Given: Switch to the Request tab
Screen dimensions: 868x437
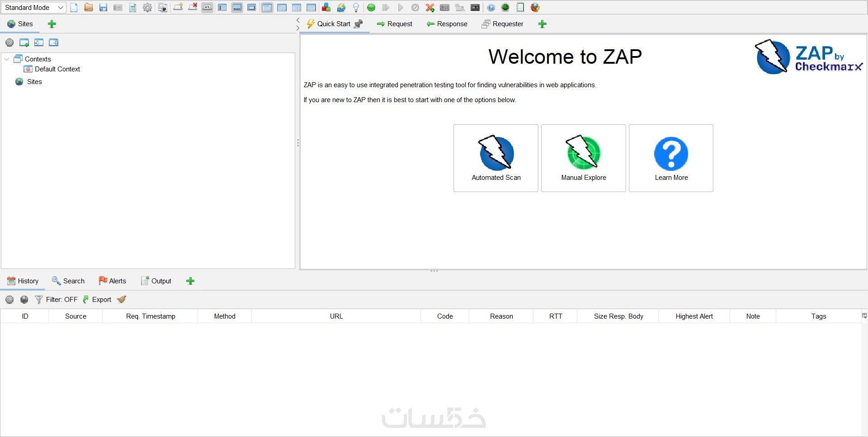Looking at the screenshot, I should point(395,24).
